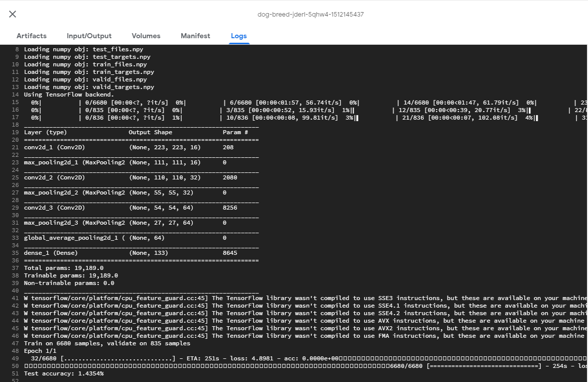Open the Input/Output tab
This screenshot has width=588, height=382.
point(89,36)
